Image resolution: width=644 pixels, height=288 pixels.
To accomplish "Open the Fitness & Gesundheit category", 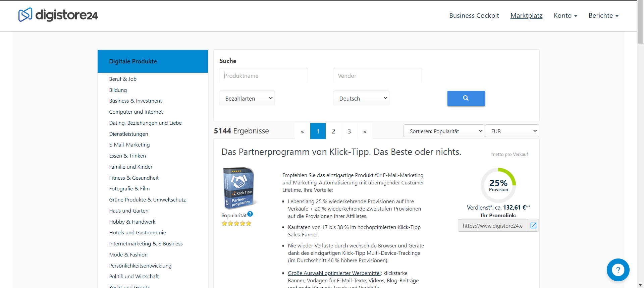I will (134, 178).
